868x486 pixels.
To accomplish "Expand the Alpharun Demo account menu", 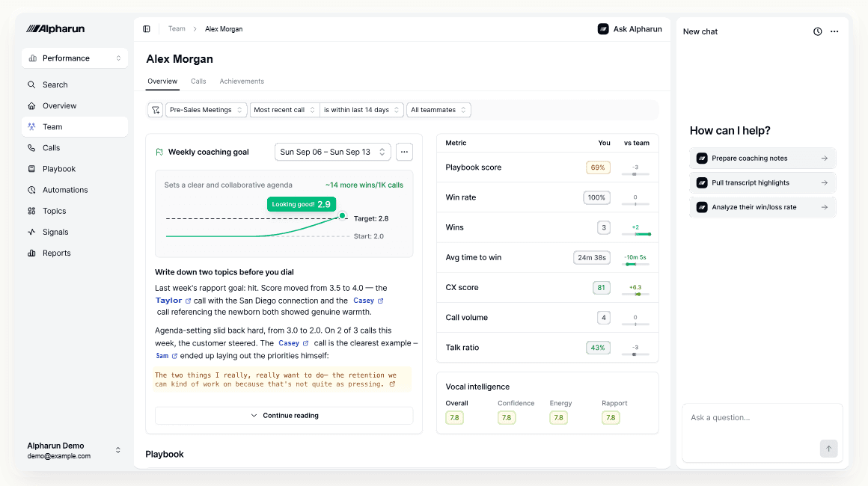I will (75, 451).
